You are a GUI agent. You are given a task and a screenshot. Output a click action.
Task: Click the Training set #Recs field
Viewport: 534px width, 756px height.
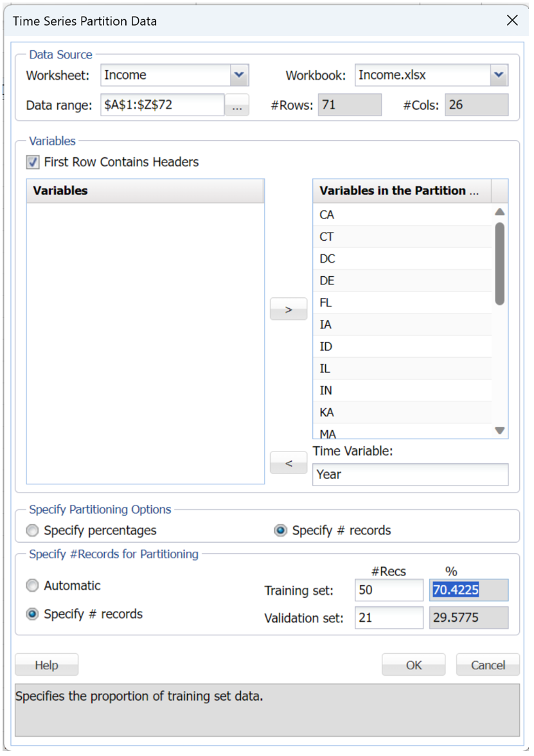(388, 590)
